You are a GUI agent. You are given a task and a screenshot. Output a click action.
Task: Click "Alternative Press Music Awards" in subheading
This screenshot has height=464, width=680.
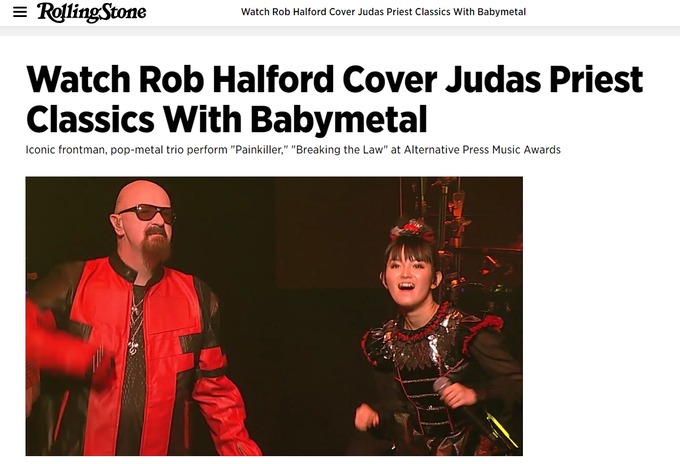pos(482,150)
